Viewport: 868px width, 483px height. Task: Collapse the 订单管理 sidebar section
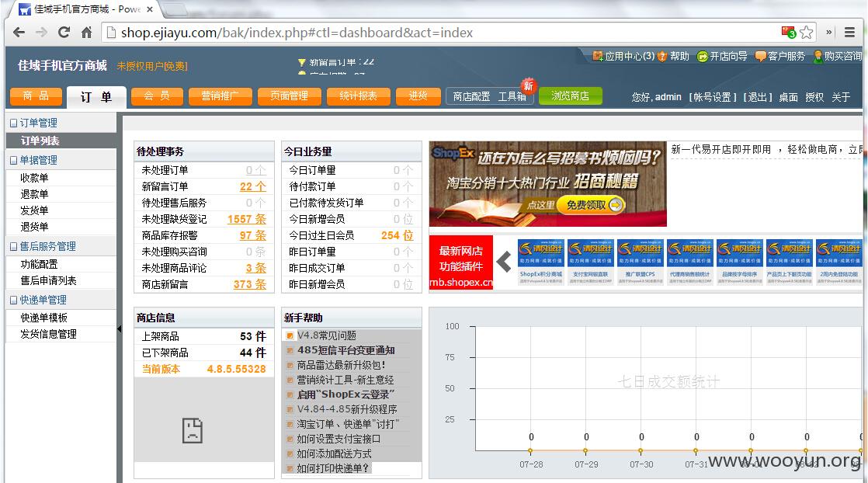(x=14, y=123)
